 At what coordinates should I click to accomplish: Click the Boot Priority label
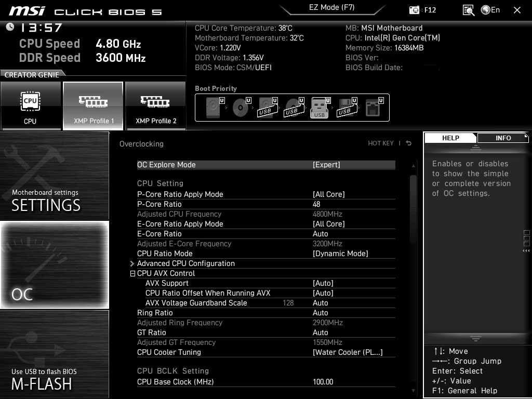pos(216,88)
